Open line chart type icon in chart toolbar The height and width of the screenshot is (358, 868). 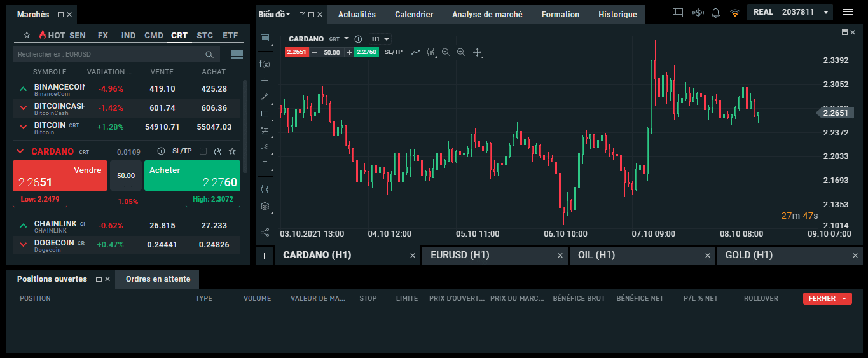[x=416, y=52]
